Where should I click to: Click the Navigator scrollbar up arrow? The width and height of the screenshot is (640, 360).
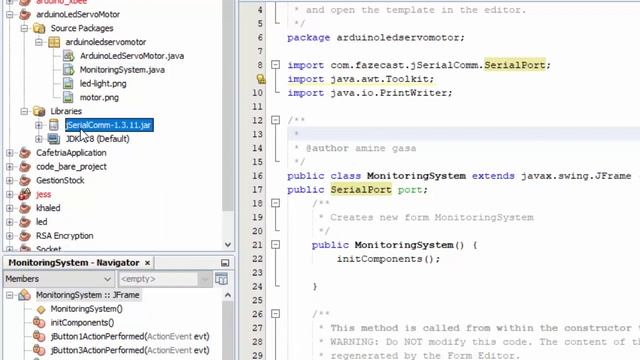pyautogui.click(x=228, y=295)
